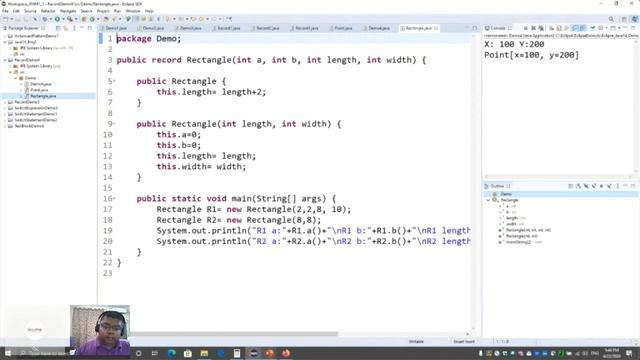Click Remove All Terminated Launches in Console
640x360 pixels.
click(x=541, y=28)
